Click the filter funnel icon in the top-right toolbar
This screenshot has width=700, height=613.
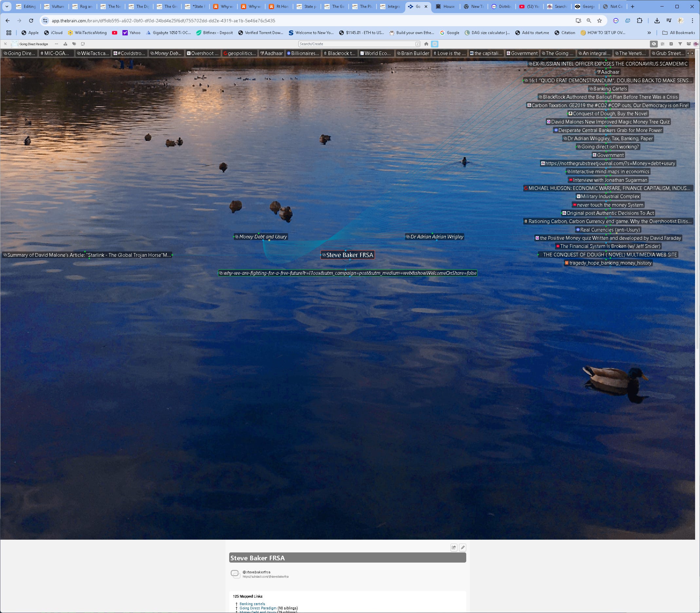680,44
